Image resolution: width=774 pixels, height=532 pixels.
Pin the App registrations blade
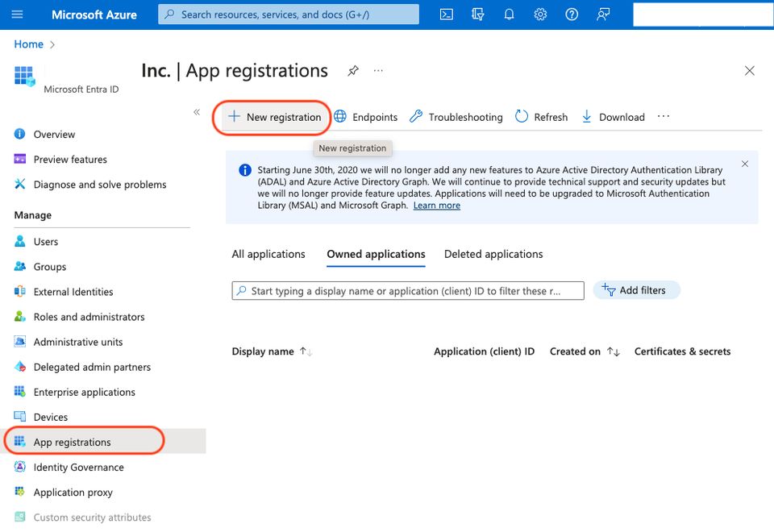coord(353,71)
